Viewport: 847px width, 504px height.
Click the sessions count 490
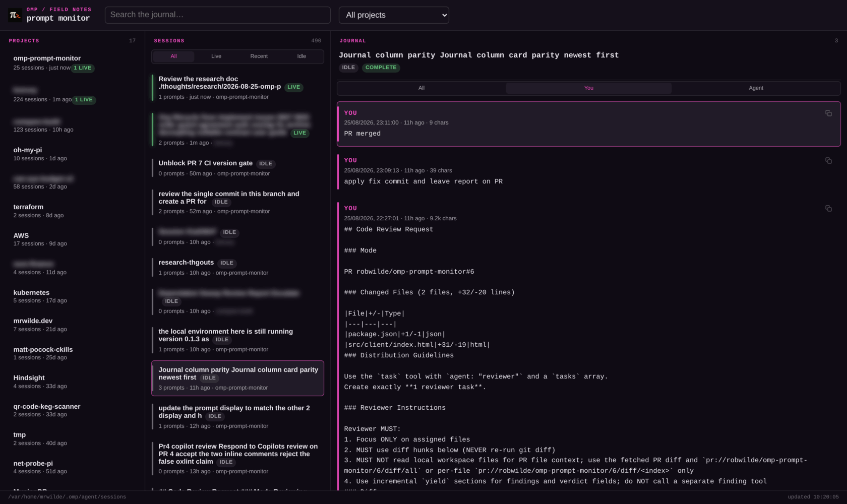tap(316, 41)
